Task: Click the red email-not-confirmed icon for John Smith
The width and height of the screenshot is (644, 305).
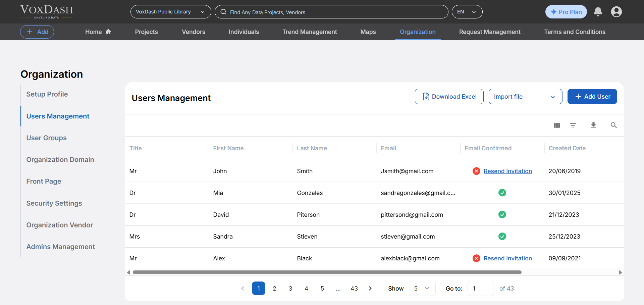Action: [x=476, y=171]
